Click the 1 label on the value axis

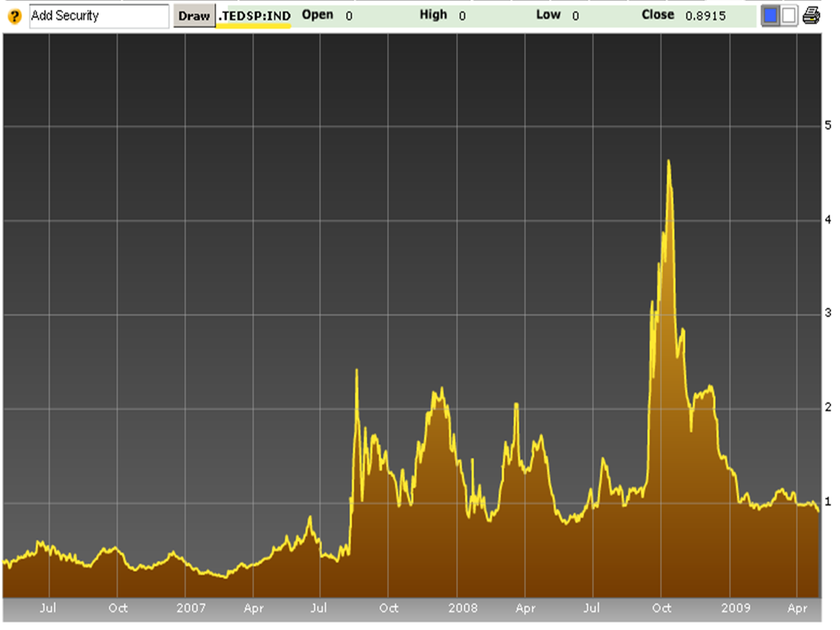tap(828, 502)
